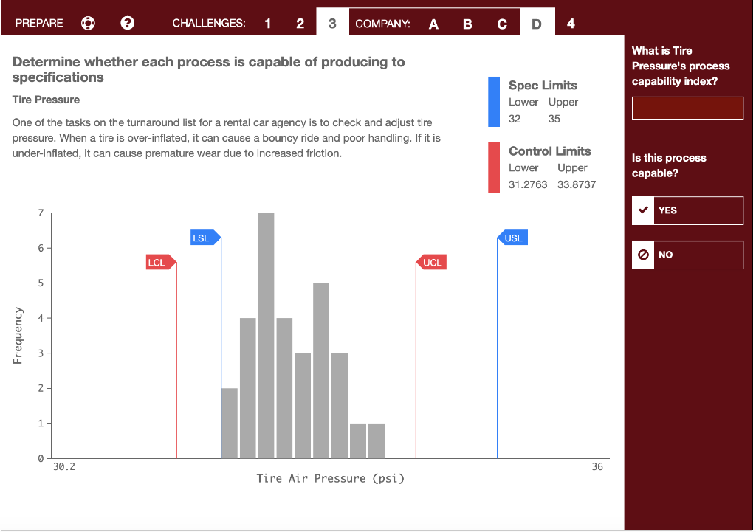Click the UCL marker flag

431,262
